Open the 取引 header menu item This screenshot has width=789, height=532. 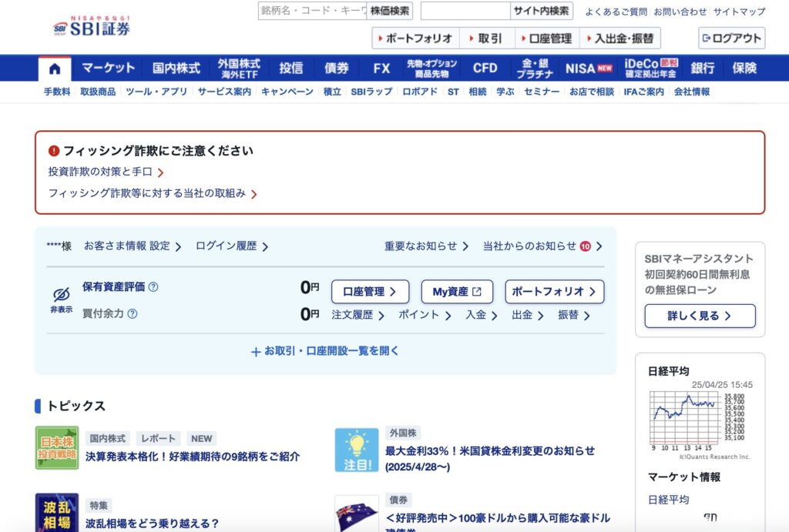[x=486, y=38]
